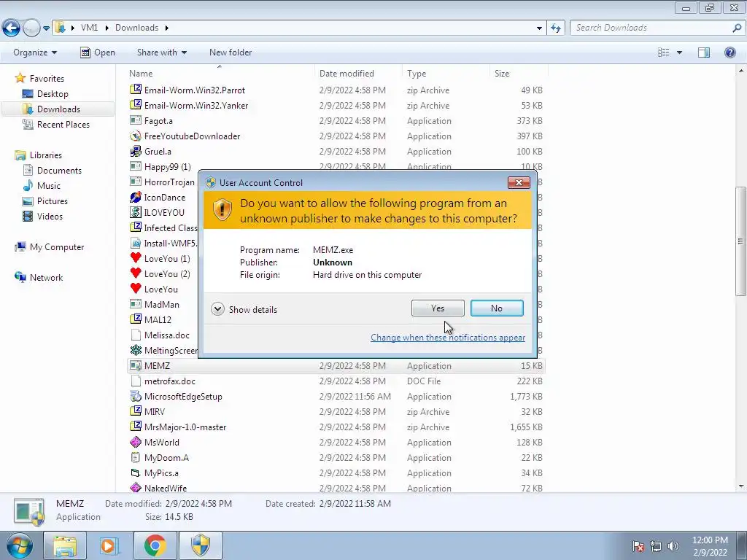Open Windows Explorer from the taskbar
This screenshot has height=560, width=747.
65,545
